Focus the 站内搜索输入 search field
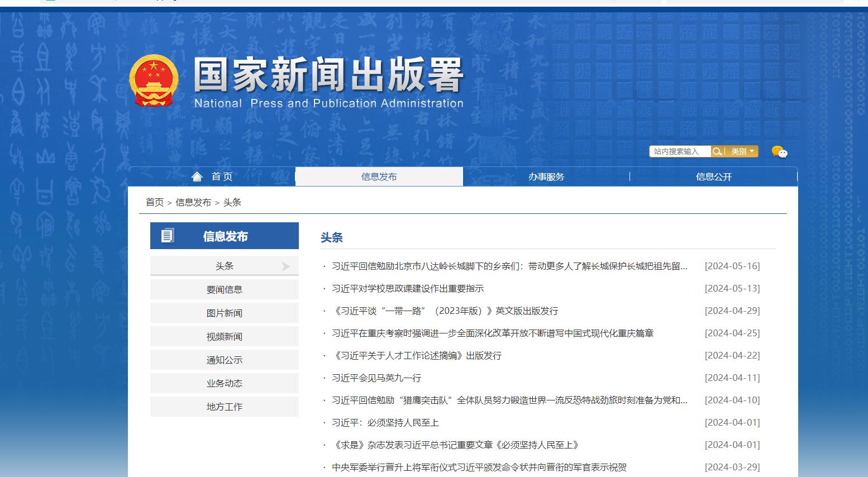The height and width of the screenshot is (477, 868). click(680, 151)
